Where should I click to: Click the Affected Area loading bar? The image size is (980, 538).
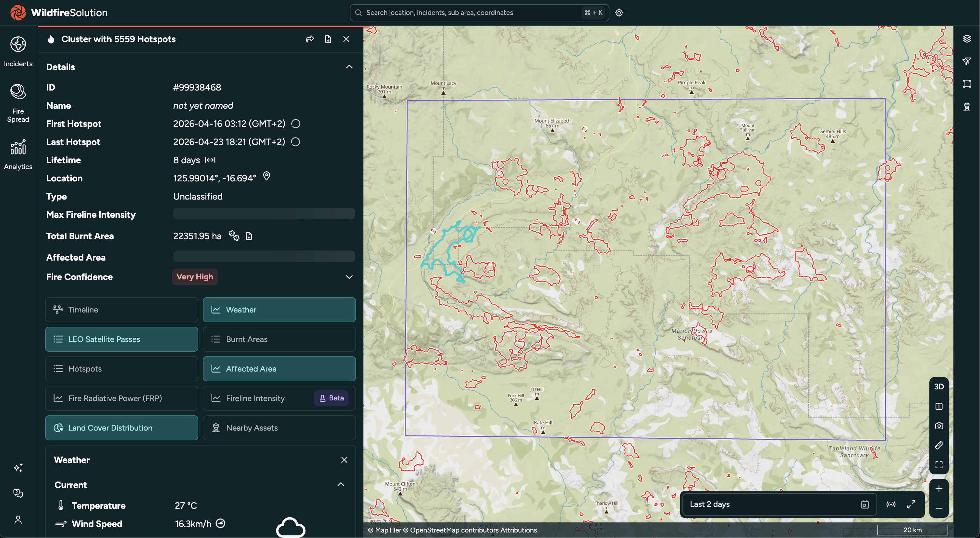pos(263,256)
